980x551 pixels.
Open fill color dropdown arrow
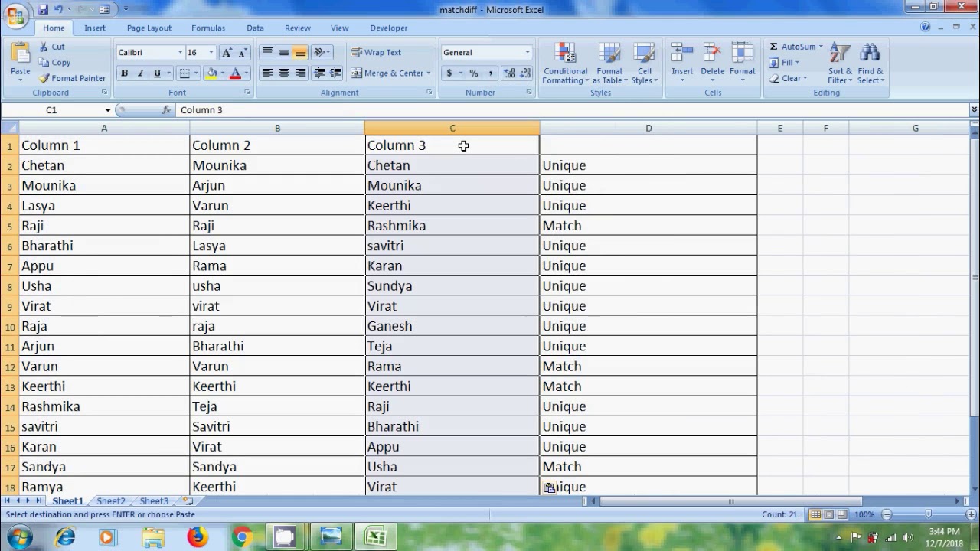tap(222, 73)
